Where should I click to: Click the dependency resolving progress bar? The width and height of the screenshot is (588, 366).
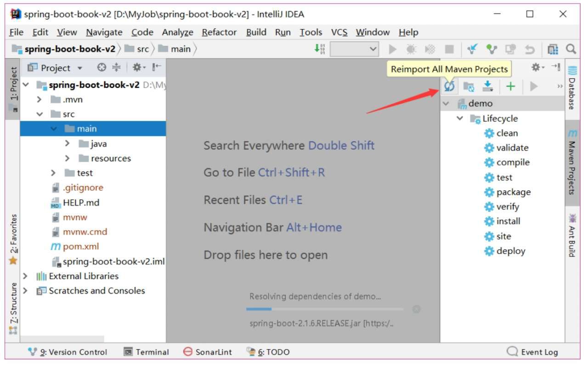pyautogui.click(x=325, y=309)
